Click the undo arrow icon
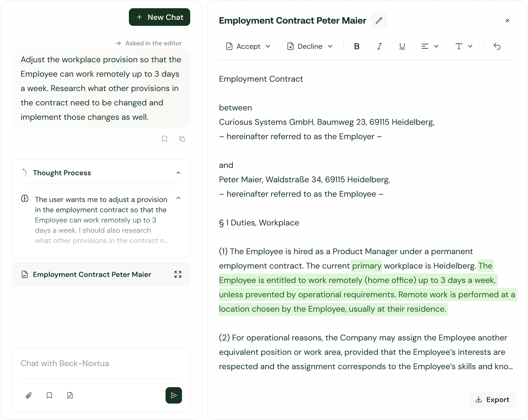The width and height of the screenshot is (528, 420). [x=497, y=46]
